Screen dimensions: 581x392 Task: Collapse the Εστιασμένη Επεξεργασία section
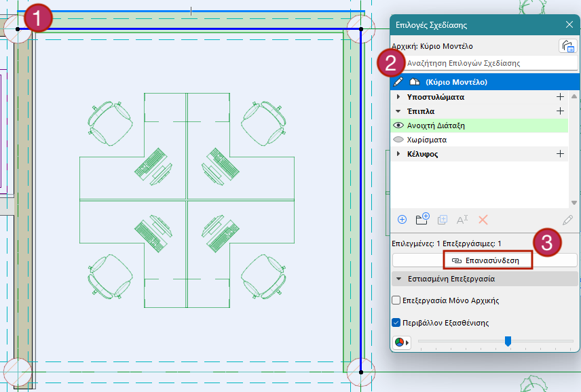399,279
